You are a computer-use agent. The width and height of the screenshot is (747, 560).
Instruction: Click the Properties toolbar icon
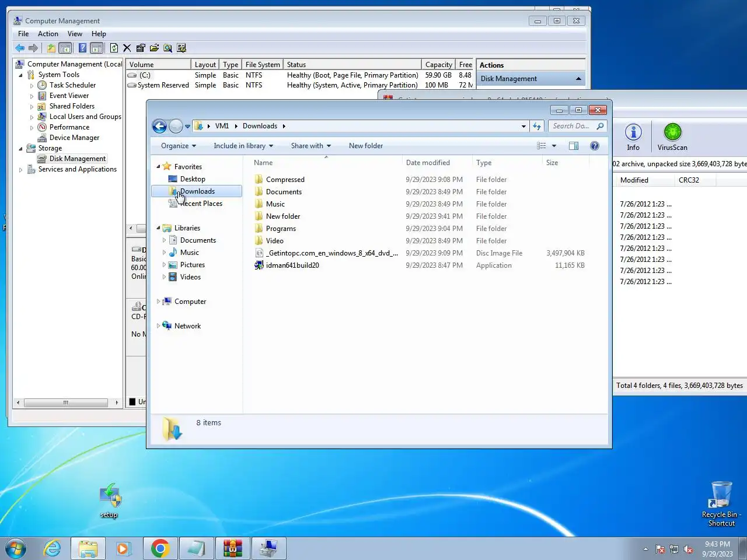[141, 48]
